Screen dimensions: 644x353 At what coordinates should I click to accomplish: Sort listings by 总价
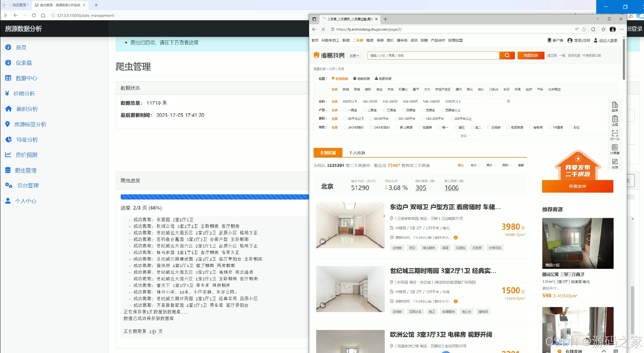(x=475, y=166)
